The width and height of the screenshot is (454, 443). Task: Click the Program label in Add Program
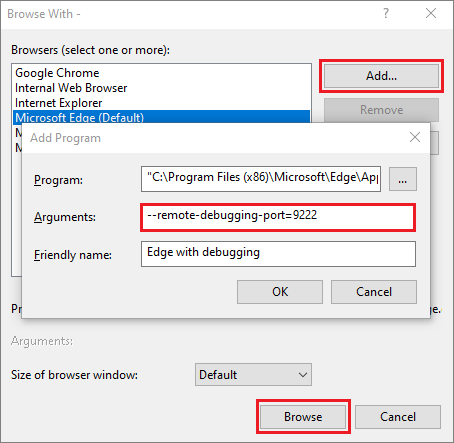click(x=58, y=180)
